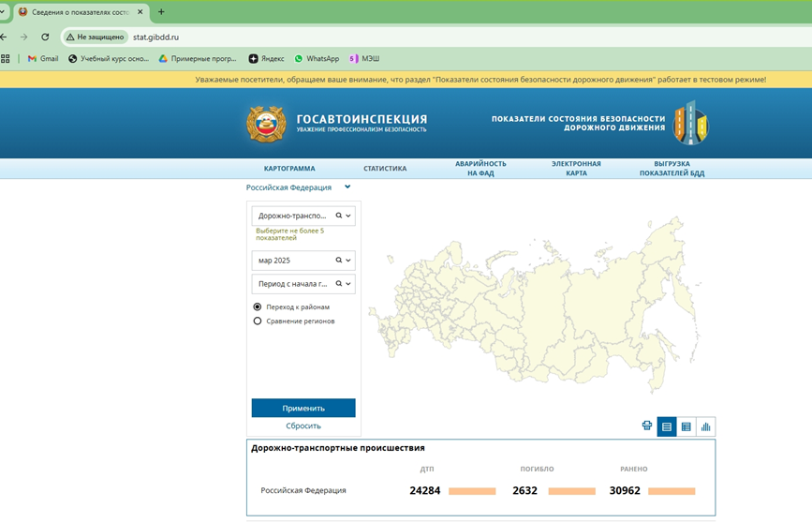Click the Не защищено security warning

(96, 37)
